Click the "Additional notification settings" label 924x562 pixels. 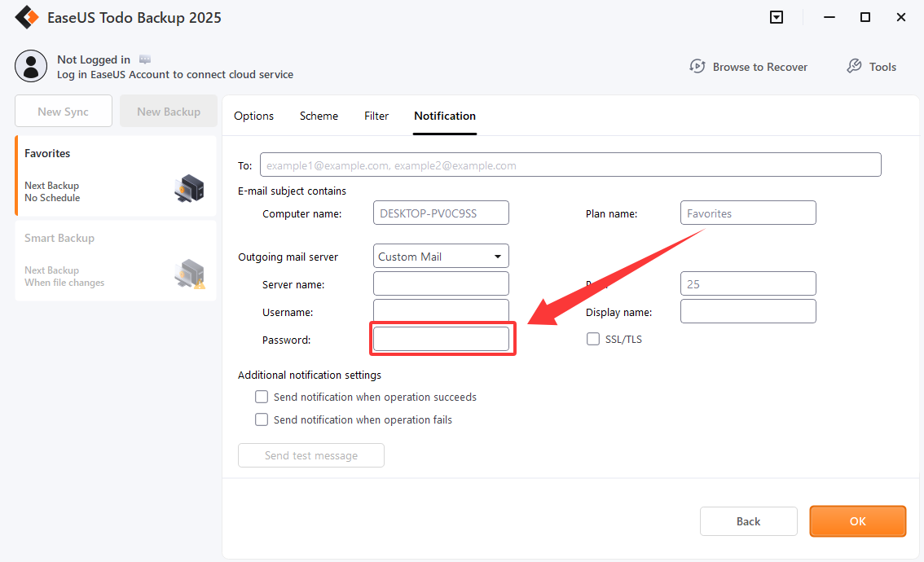coord(310,375)
